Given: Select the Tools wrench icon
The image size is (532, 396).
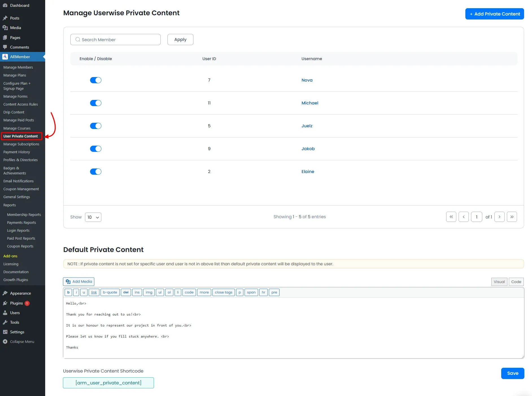Looking at the screenshot, I should click(5, 322).
